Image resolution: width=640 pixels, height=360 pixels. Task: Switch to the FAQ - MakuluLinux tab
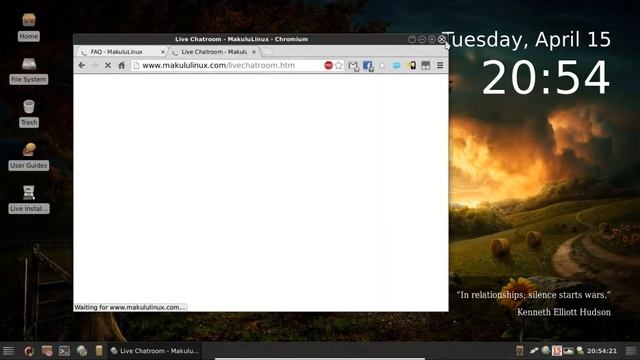tap(121, 52)
